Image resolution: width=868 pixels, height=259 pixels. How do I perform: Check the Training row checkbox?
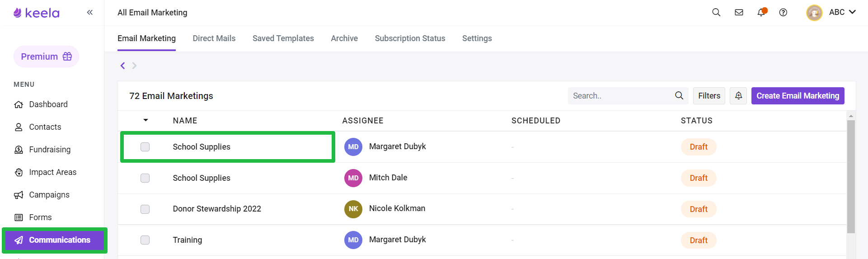[x=145, y=240]
